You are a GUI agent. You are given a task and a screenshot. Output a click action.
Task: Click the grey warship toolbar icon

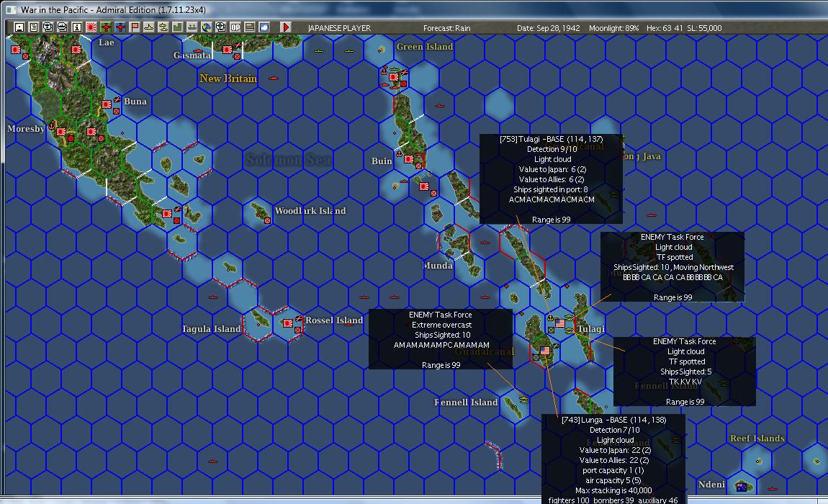click(x=192, y=27)
